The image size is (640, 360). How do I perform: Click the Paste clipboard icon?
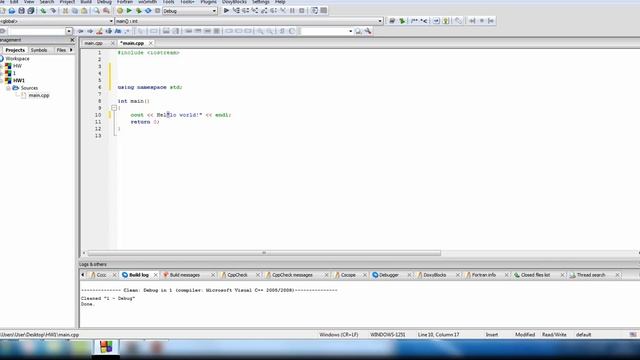[84, 11]
